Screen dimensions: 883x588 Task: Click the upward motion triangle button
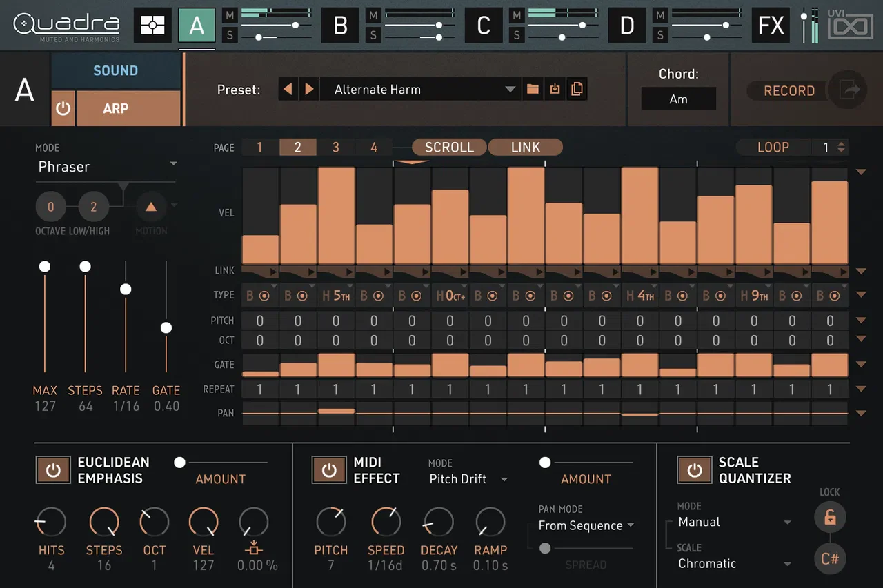[x=151, y=206]
